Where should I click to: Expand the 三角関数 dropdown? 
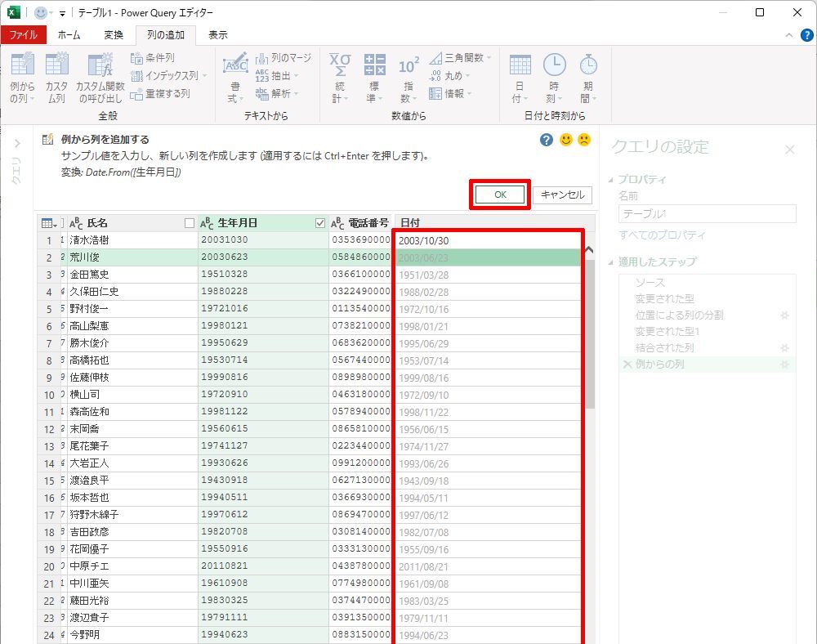489,59
